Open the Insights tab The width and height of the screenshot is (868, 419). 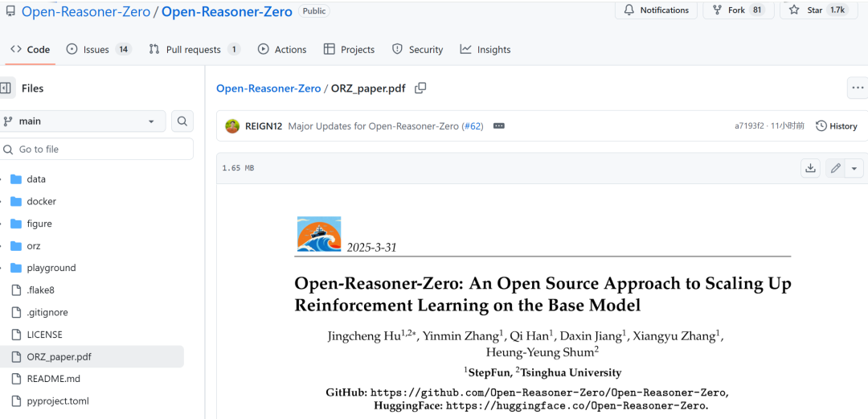[x=485, y=49]
